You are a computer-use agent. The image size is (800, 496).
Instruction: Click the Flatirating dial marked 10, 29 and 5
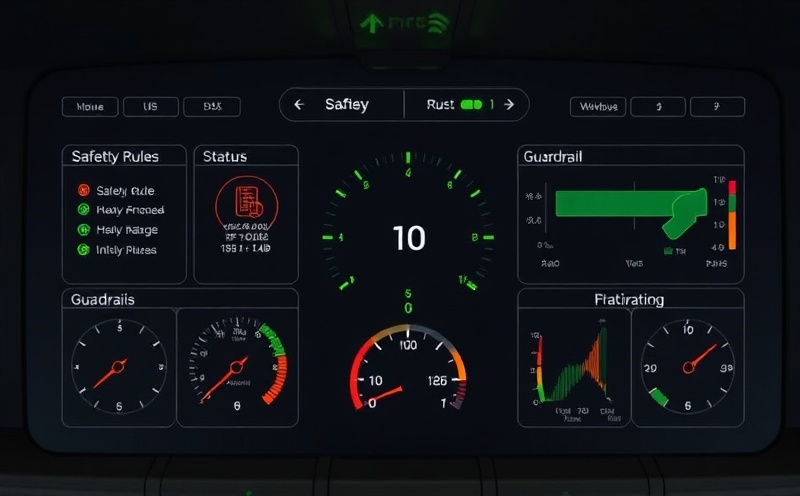pos(688,366)
